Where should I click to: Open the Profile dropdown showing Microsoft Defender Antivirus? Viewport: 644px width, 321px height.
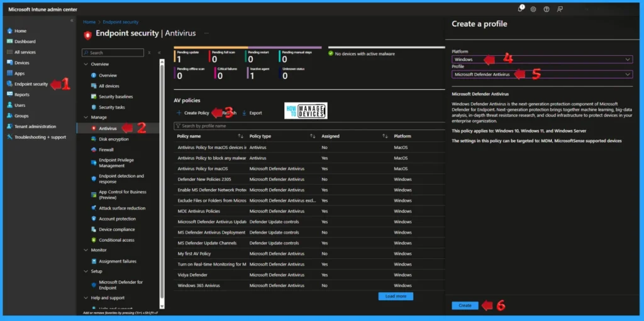542,74
